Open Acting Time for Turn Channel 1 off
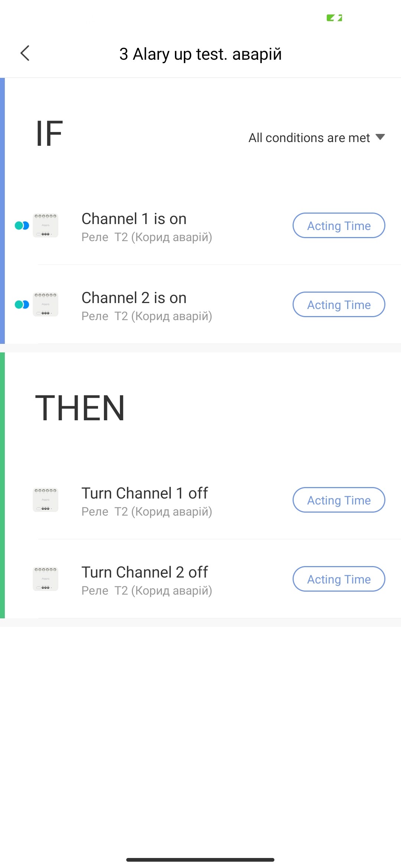Screen dimensions: 401x868 [339, 500]
